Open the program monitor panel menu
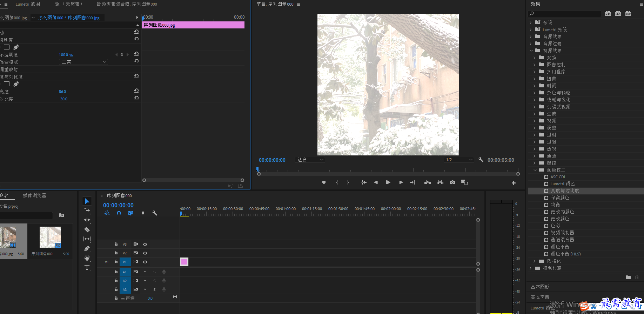644x314 pixels. pos(298,4)
